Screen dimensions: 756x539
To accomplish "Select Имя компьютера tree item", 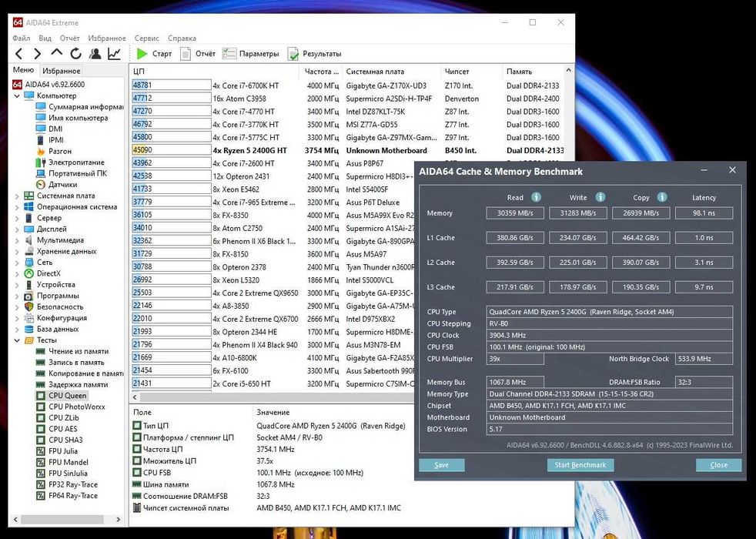I will coord(72,118).
